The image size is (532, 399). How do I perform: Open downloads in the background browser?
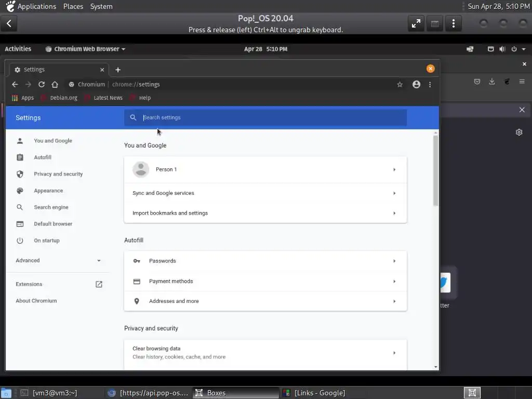tap(491, 82)
